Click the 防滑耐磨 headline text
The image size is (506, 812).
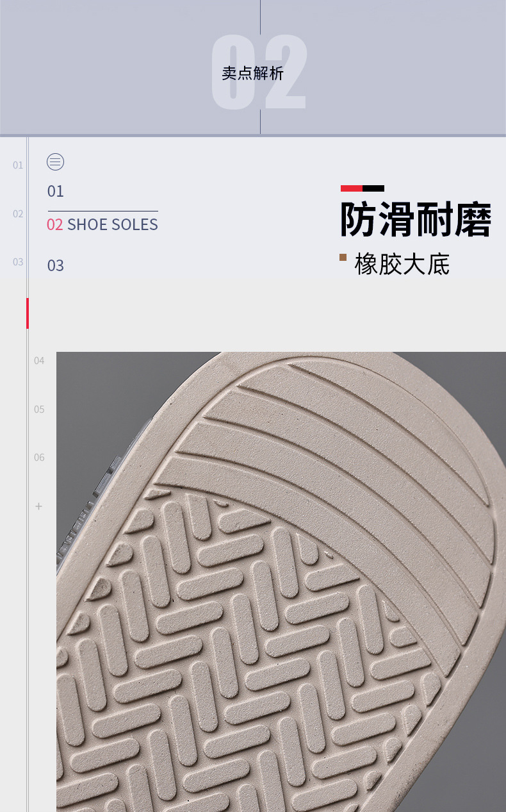point(416,220)
